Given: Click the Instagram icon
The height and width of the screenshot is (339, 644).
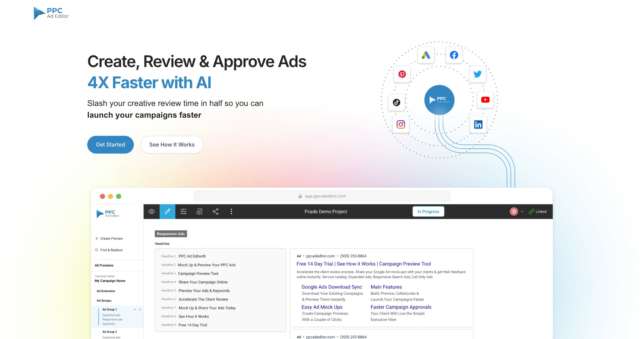Looking at the screenshot, I should tap(401, 124).
